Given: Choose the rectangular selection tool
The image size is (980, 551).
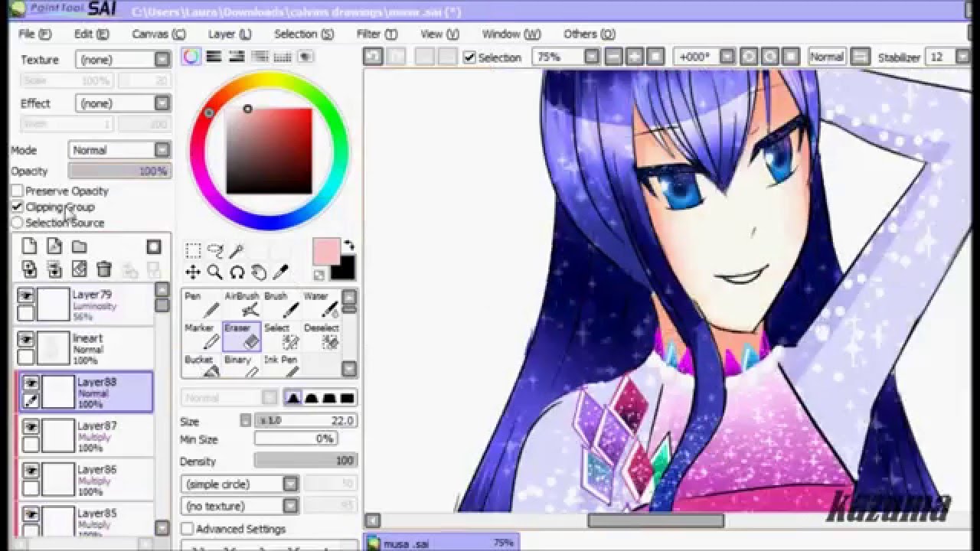Looking at the screenshot, I should click(x=193, y=251).
